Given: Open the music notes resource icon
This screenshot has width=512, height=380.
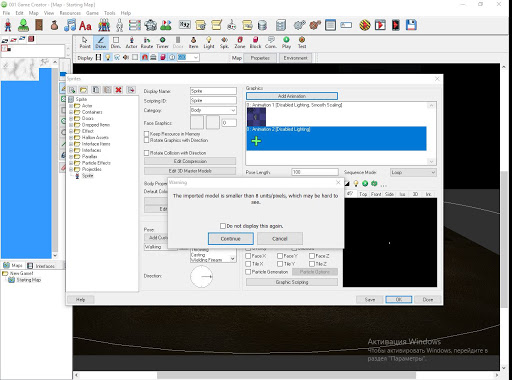Looking at the screenshot, I should 70,25.
